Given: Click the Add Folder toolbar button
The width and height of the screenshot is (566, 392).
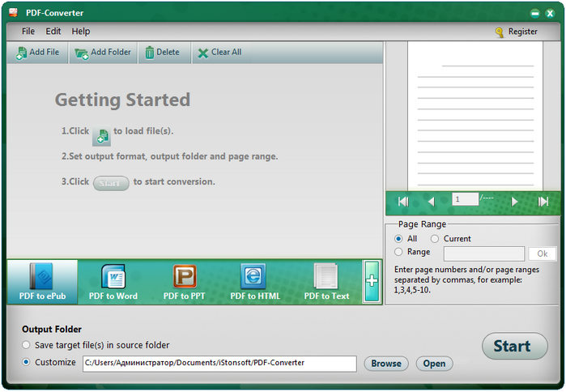Looking at the screenshot, I should pyautogui.click(x=103, y=53).
